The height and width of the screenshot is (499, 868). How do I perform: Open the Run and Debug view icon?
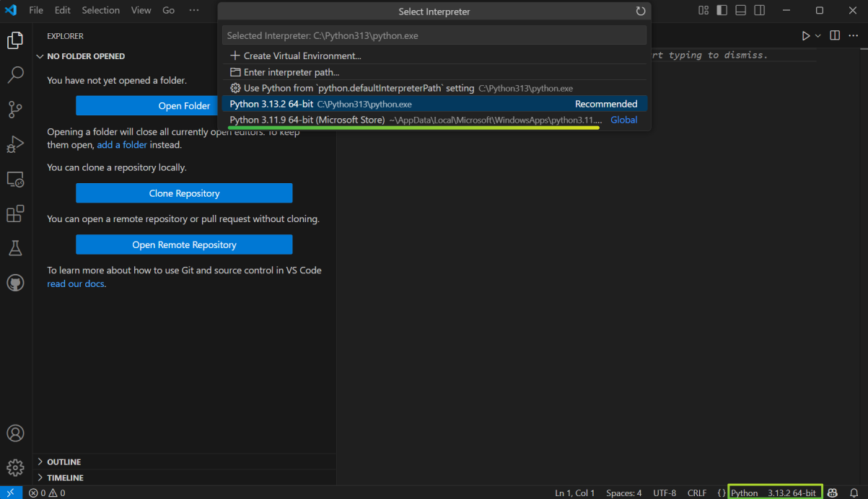coord(15,143)
